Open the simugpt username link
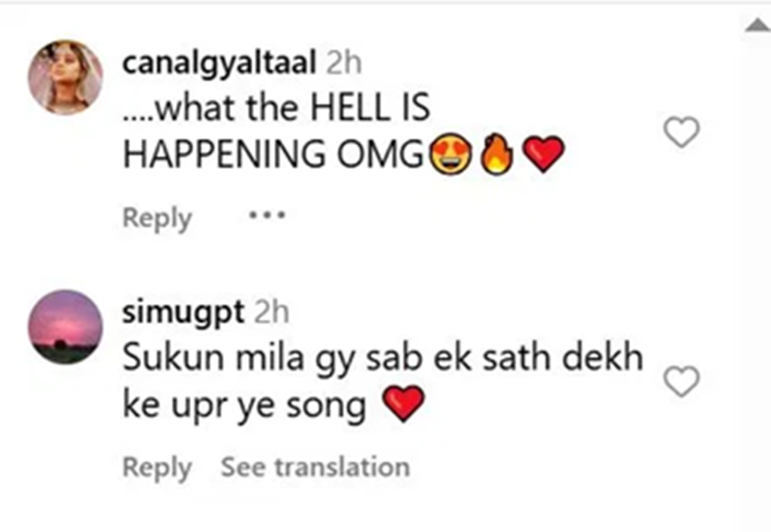 (x=184, y=313)
